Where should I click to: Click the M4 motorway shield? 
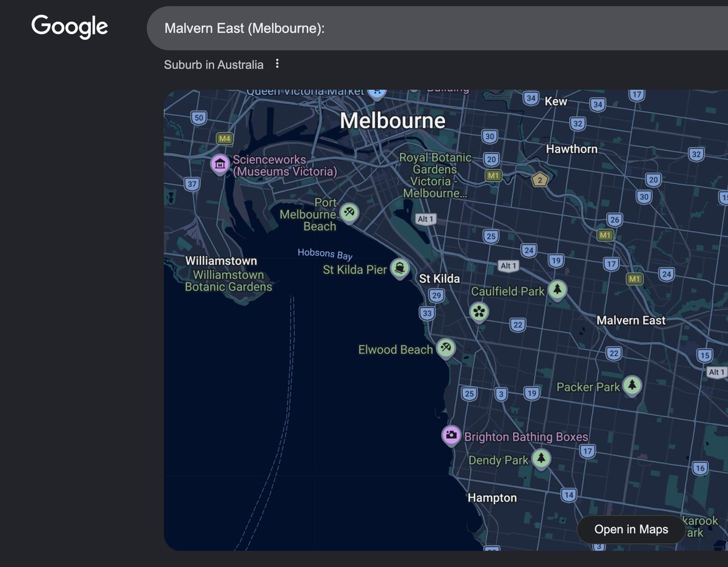click(225, 138)
